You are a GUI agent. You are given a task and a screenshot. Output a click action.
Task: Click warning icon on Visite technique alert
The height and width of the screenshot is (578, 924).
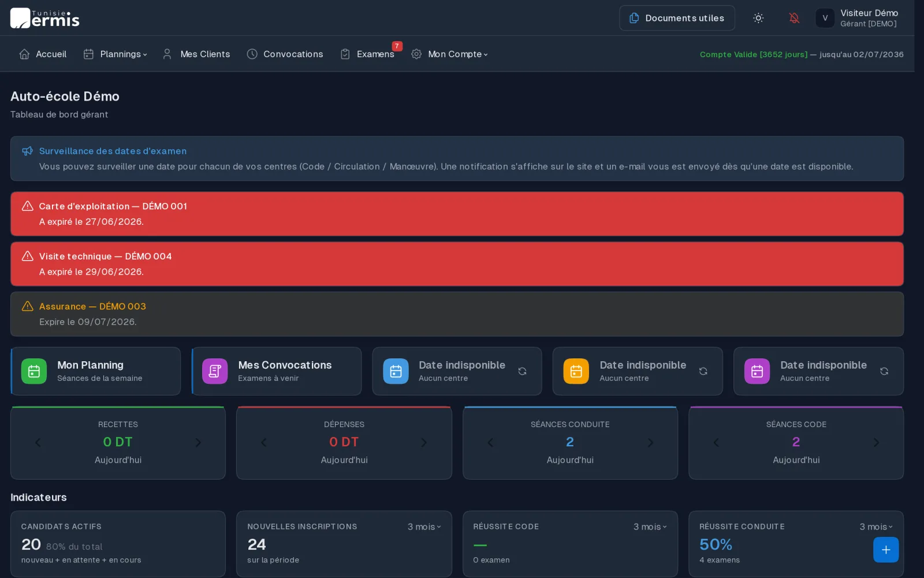[x=27, y=256]
